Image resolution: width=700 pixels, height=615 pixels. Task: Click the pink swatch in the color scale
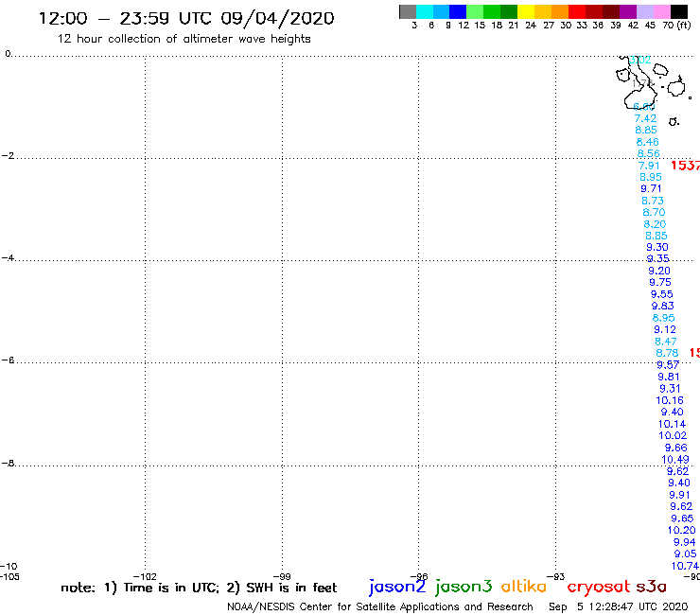coord(661,11)
